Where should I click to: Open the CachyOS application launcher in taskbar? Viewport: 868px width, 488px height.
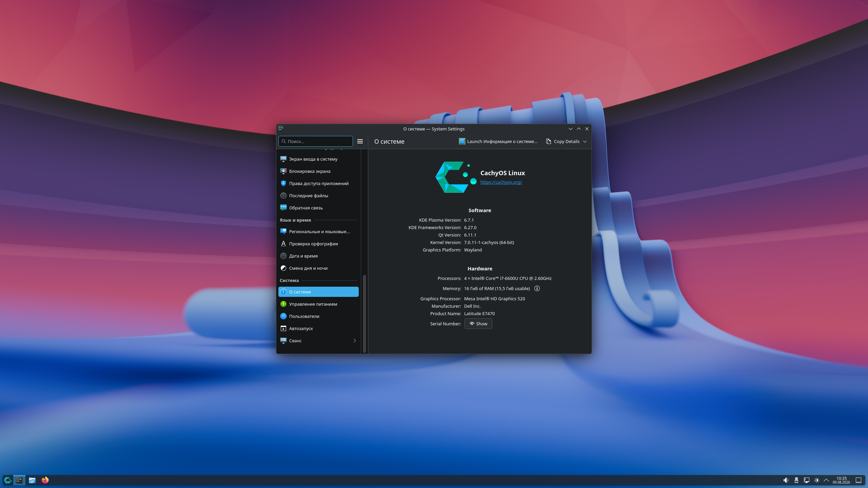(7, 480)
